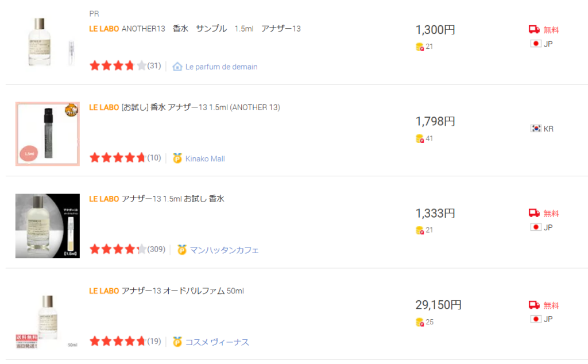Click the coin points icon under 29,150円
588x364 pixels.
coord(420,322)
